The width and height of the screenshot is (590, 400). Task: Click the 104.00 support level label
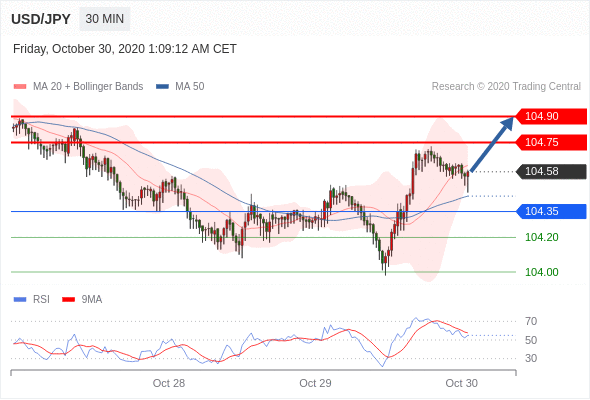click(x=541, y=272)
